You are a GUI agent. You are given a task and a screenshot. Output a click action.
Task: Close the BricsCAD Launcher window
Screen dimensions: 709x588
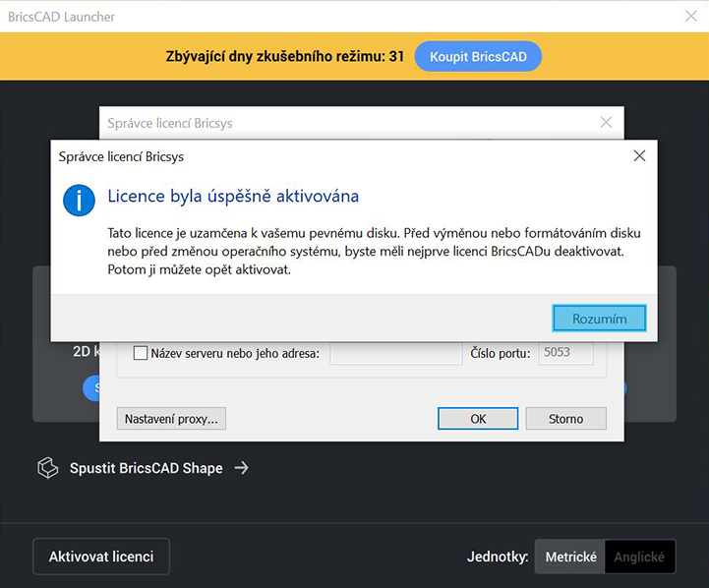click(691, 17)
